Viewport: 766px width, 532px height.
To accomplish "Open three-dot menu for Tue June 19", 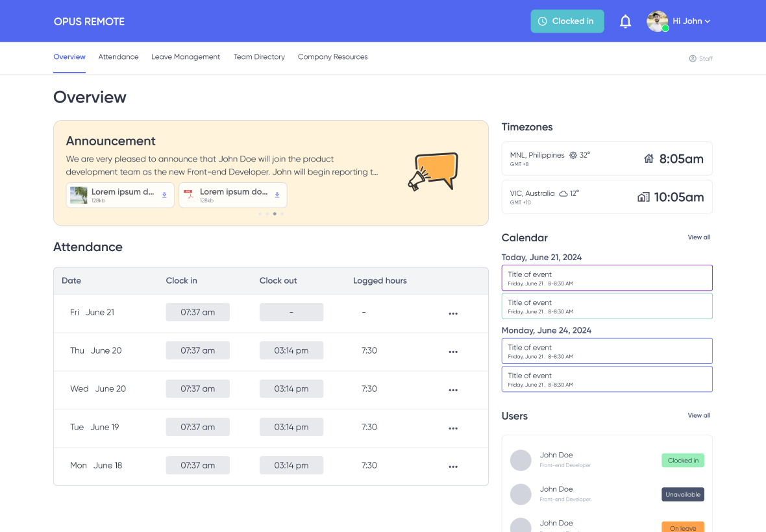I will click(453, 428).
